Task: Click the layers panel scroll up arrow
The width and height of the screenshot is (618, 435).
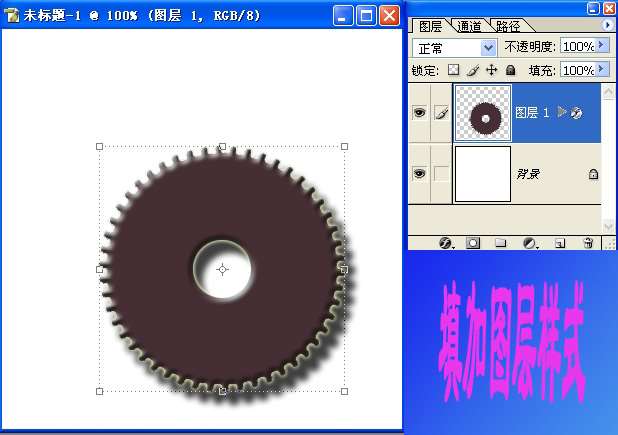Action: [x=608, y=92]
